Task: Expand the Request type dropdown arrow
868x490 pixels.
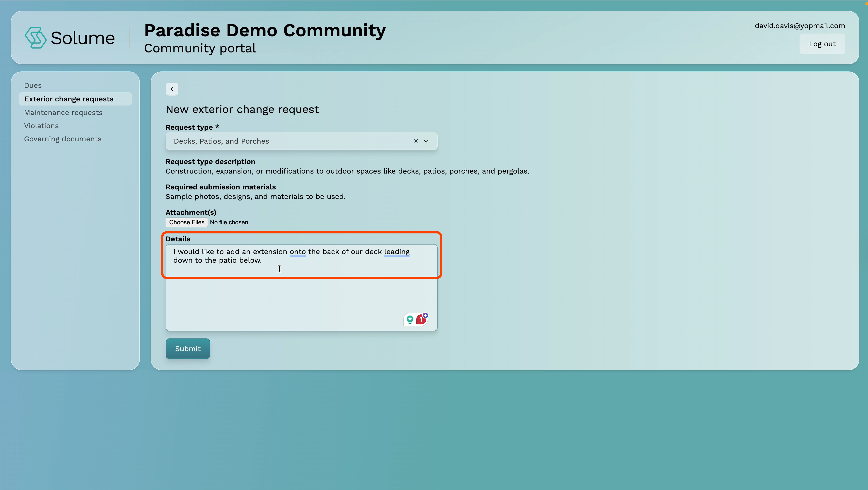Action: (x=426, y=141)
